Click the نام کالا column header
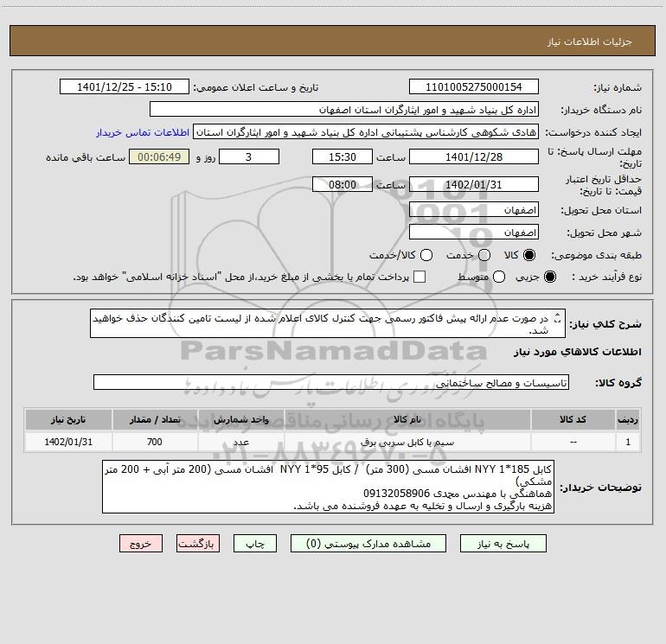The width and height of the screenshot is (666, 644). 407,419
